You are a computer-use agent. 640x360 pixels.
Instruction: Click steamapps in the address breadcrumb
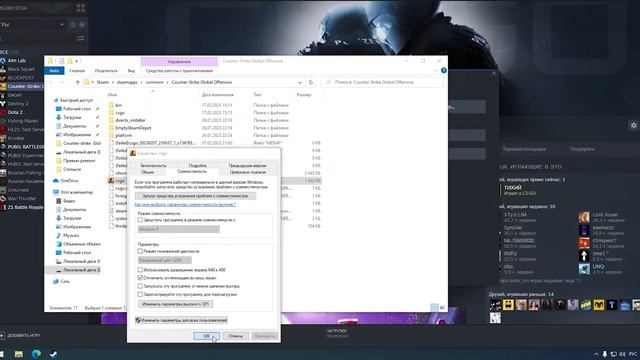click(x=127, y=82)
